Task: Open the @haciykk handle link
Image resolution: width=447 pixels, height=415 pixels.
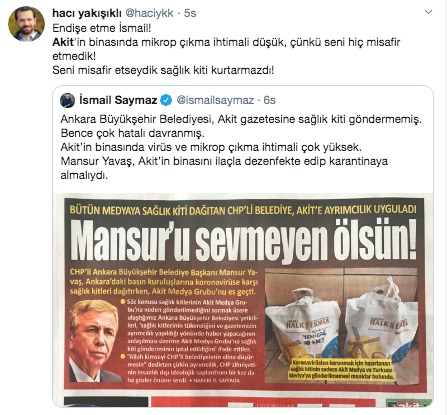Action: coord(149,13)
